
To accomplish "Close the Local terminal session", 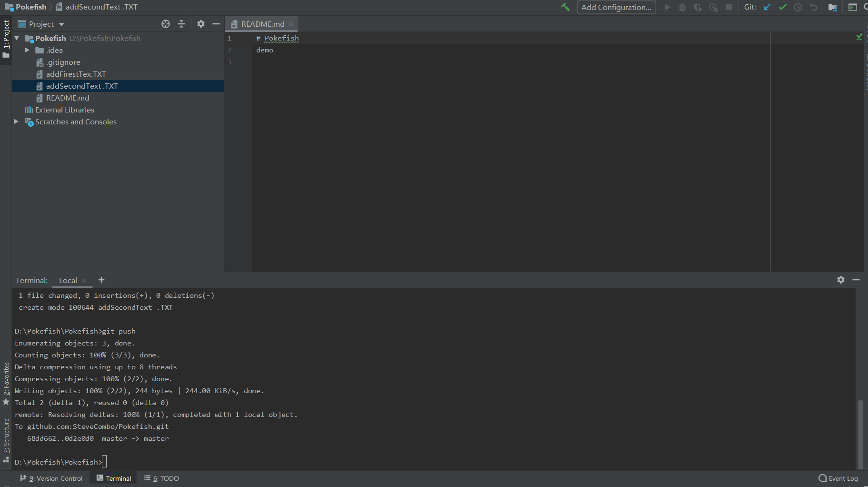I will click(84, 281).
